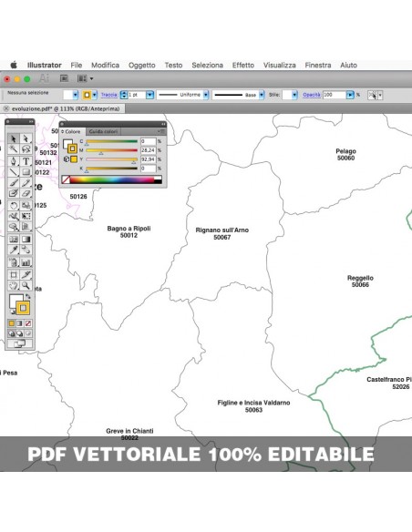Select the Mesh tool
This screenshot has height=532, width=412.
point(14,240)
